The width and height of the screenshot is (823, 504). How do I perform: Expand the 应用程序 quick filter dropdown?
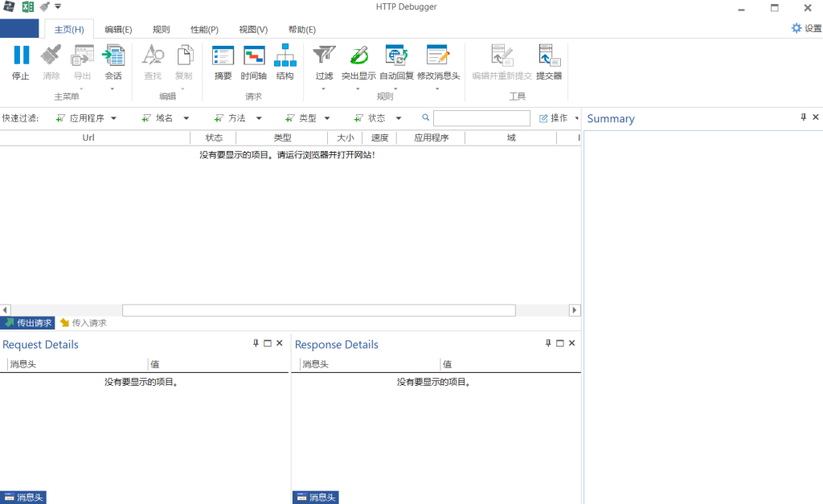(113, 118)
